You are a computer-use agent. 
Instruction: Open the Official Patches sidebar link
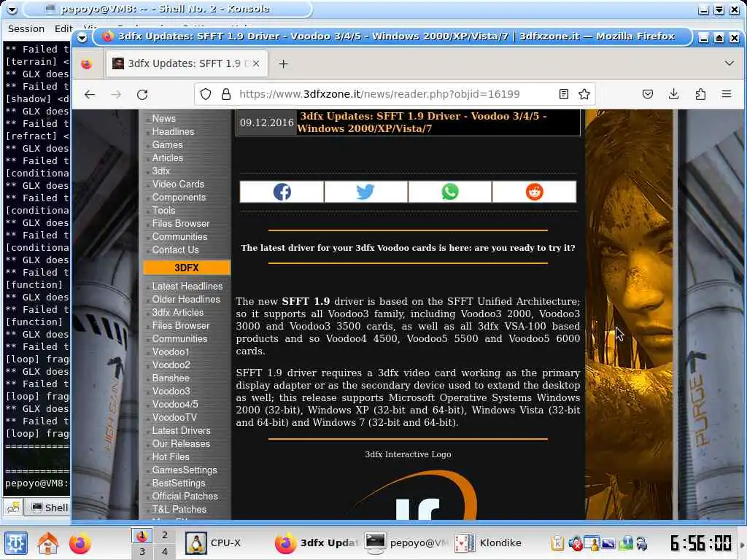[185, 496]
